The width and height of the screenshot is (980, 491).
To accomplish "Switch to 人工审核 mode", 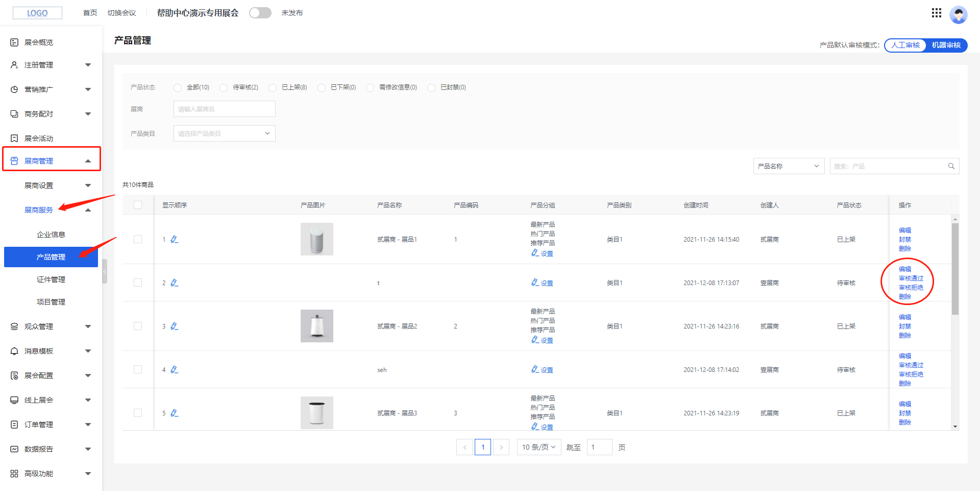I will tap(905, 45).
